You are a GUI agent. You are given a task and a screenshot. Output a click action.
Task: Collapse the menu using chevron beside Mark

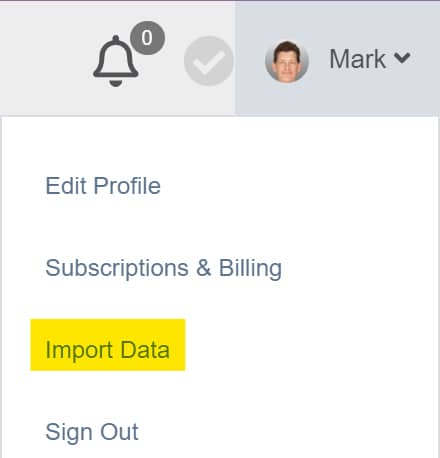tap(402, 58)
